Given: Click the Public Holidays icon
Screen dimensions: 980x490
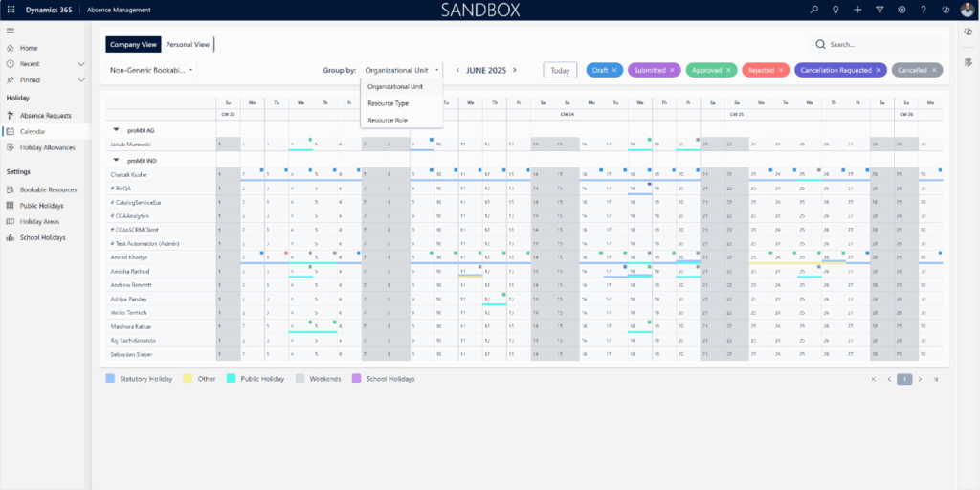Looking at the screenshot, I should (10, 206).
